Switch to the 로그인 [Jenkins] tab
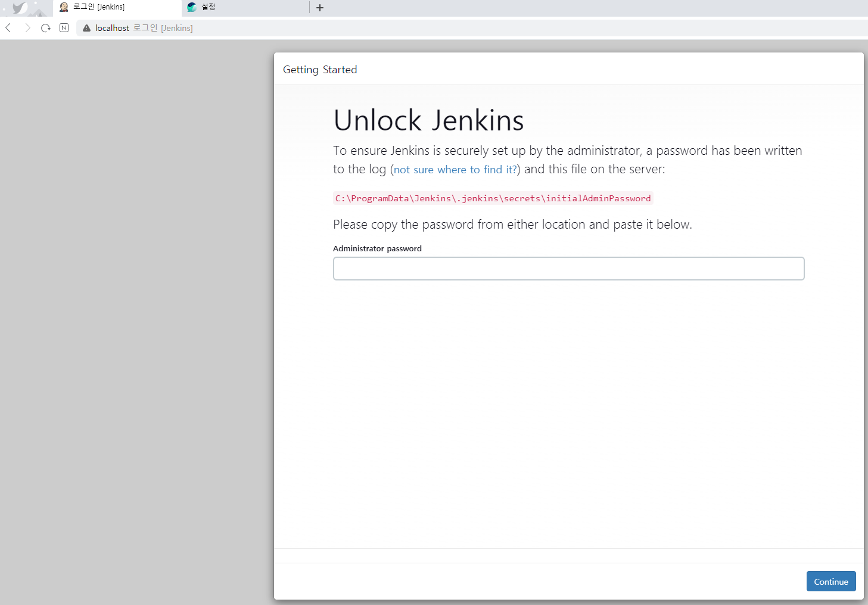 point(117,8)
